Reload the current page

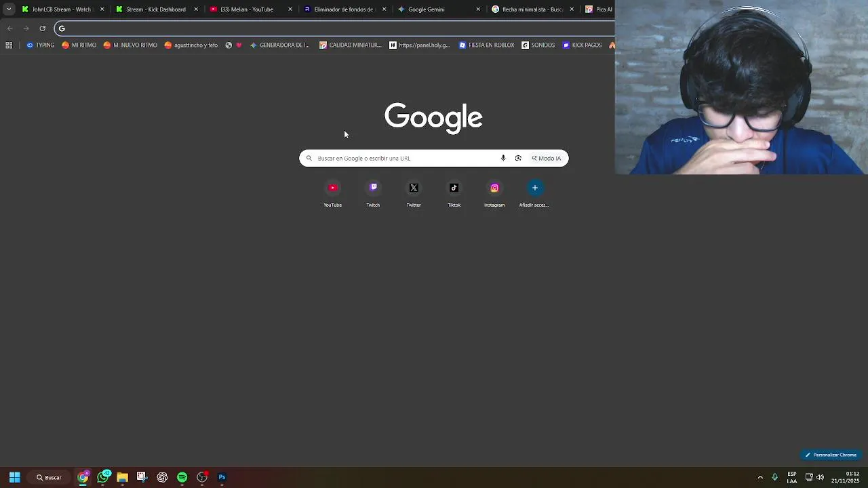pyautogui.click(x=42, y=28)
